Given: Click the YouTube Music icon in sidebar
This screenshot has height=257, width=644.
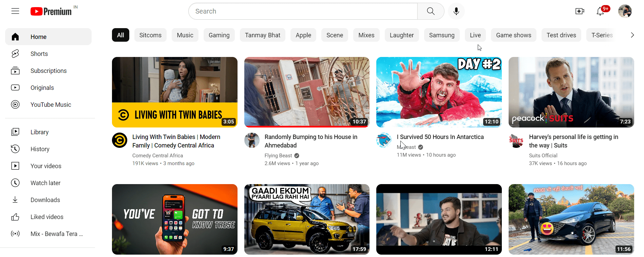Looking at the screenshot, I should 15,104.
